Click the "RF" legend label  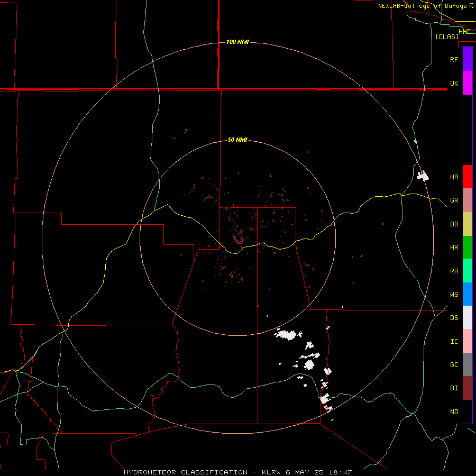tap(454, 59)
